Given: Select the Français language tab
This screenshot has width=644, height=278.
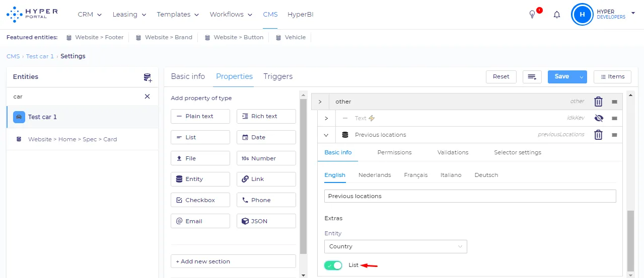Looking at the screenshot, I should (x=416, y=175).
